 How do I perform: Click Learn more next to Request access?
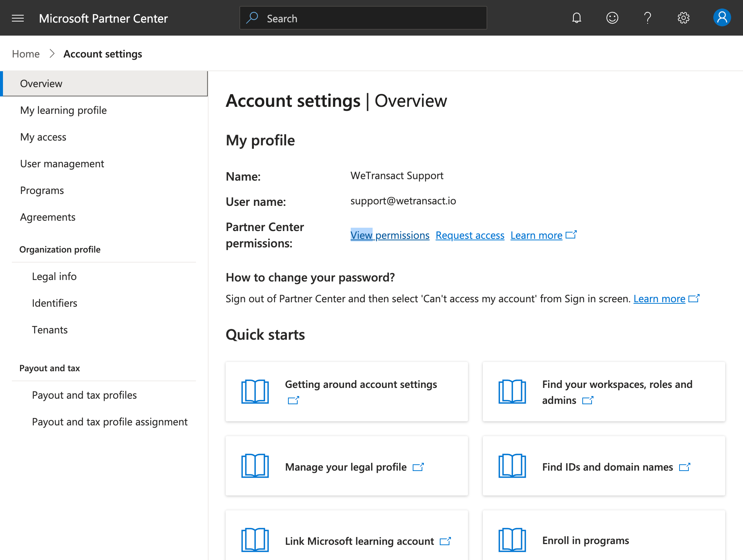click(536, 235)
